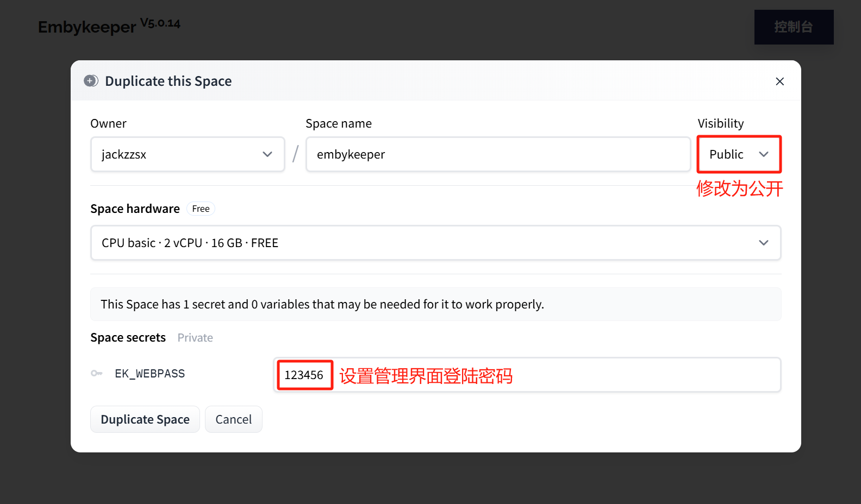Click the duplicate icon next to dialog title
The width and height of the screenshot is (861, 504).
pyautogui.click(x=91, y=81)
